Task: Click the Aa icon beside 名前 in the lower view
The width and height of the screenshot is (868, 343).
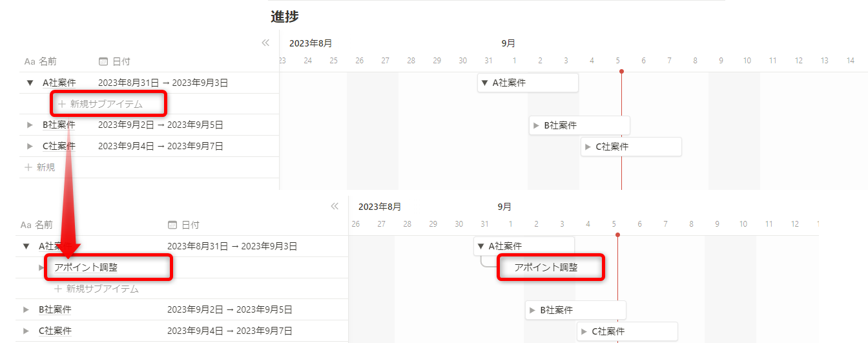Action: point(26,225)
